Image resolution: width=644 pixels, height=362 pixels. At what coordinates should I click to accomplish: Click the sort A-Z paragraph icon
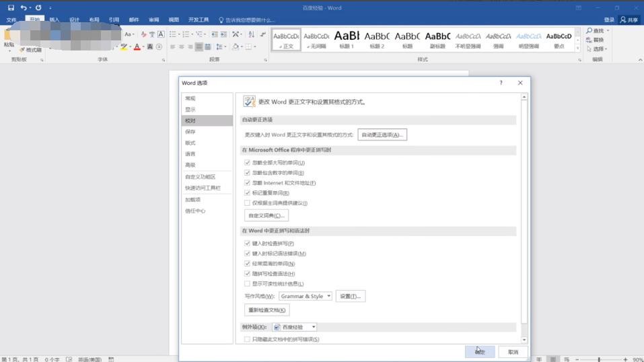pos(251,34)
